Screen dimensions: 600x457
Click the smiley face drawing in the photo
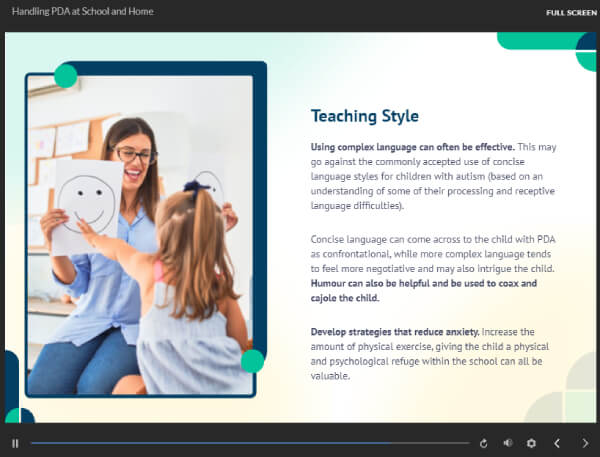tap(88, 200)
